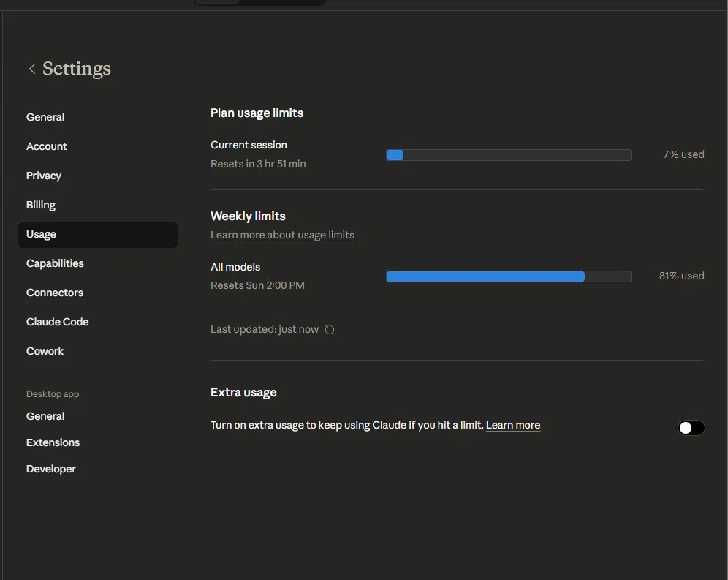Switch to the Connectors section
The height and width of the screenshot is (580, 728).
pos(55,293)
